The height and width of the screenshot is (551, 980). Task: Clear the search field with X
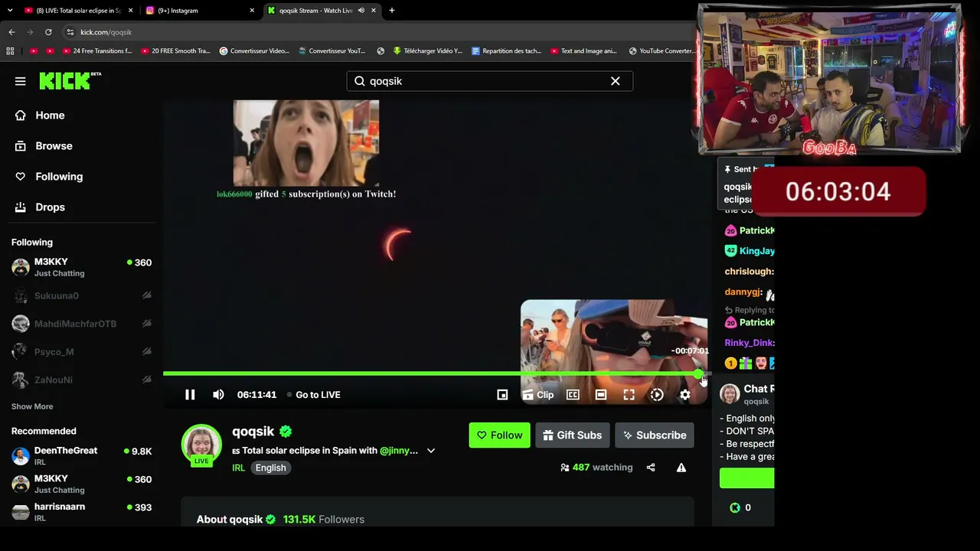[x=615, y=81]
